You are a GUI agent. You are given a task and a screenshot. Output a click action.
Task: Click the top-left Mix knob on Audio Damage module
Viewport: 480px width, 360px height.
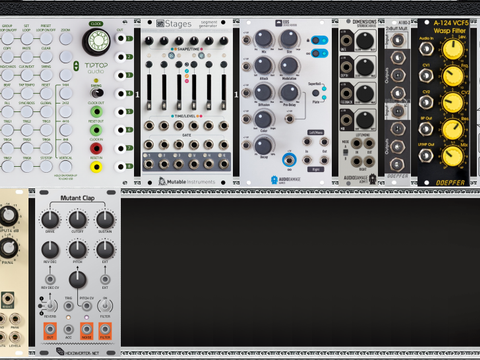[x=263, y=39]
